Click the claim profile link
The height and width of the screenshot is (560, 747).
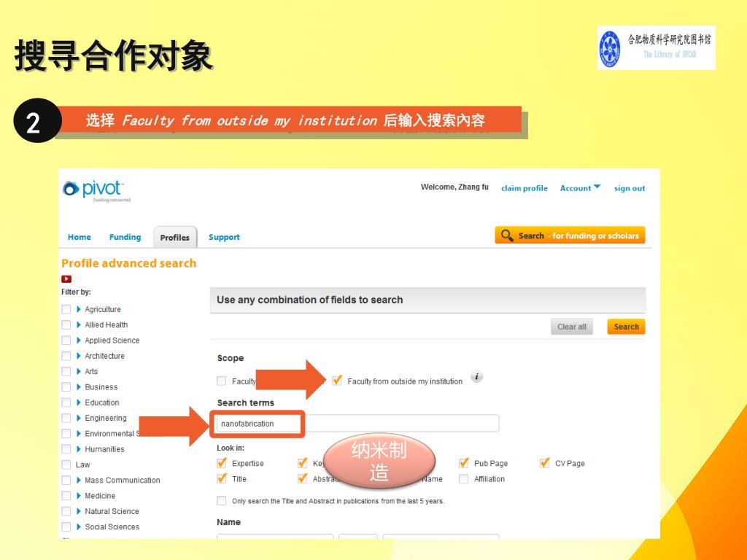(x=525, y=189)
